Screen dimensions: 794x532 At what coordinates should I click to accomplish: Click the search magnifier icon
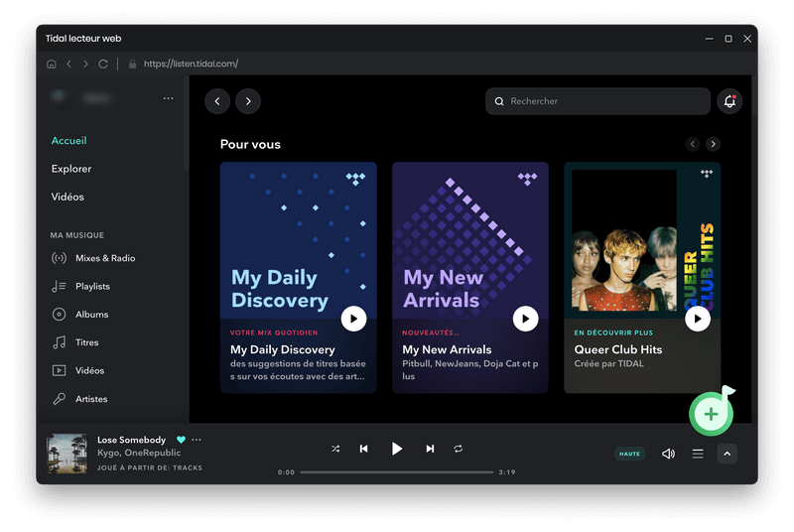tap(499, 101)
